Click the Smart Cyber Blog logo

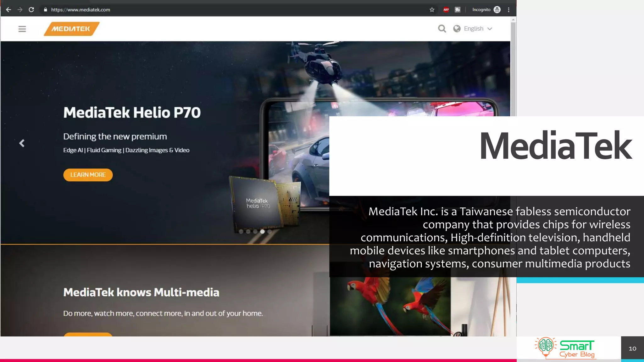click(565, 348)
